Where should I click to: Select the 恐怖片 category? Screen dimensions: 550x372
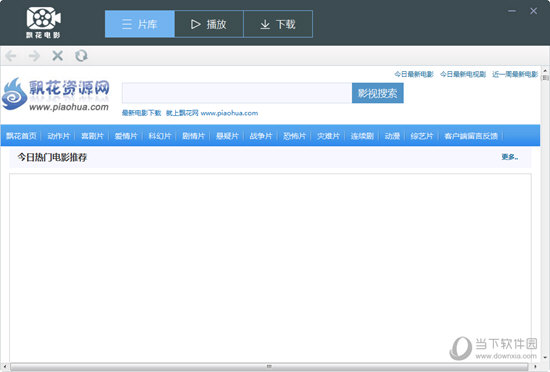294,136
